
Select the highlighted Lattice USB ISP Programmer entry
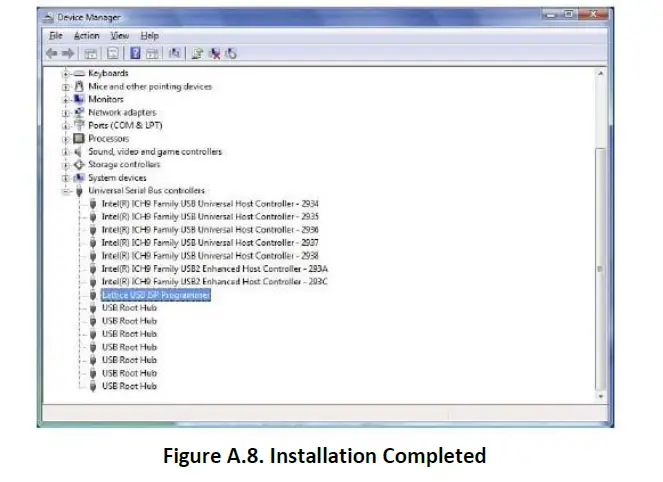pos(156,295)
